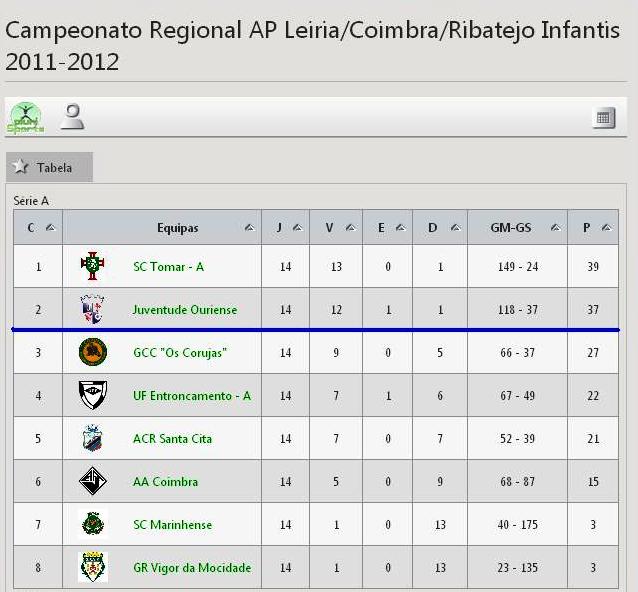This screenshot has height=592, width=638.
Task: Open the calendar icon in toolbar
Action: point(604,118)
